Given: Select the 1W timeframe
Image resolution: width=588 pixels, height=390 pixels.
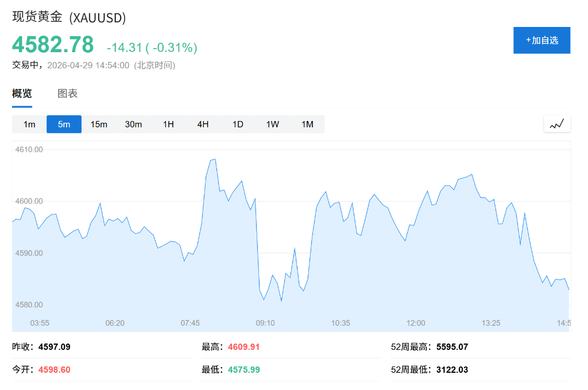Looking at the screenshot, I should (272, 124).
